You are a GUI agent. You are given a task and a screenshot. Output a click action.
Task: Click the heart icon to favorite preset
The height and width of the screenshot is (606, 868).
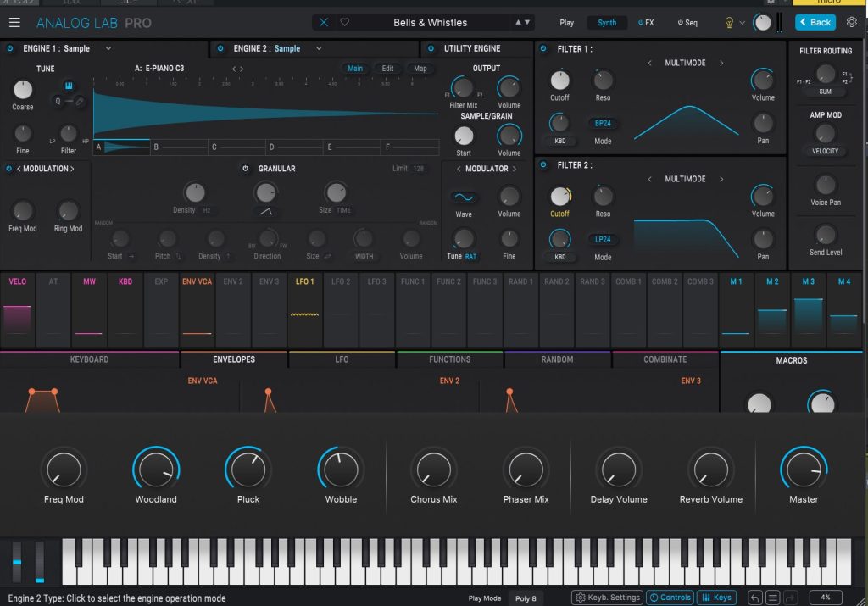pyautogui.click(x=344, y=23)
